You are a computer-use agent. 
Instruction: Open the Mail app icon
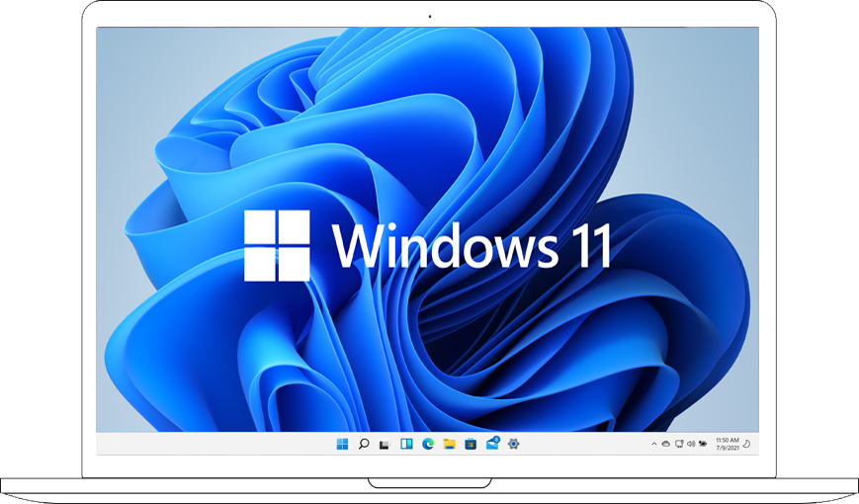[492, 443]
